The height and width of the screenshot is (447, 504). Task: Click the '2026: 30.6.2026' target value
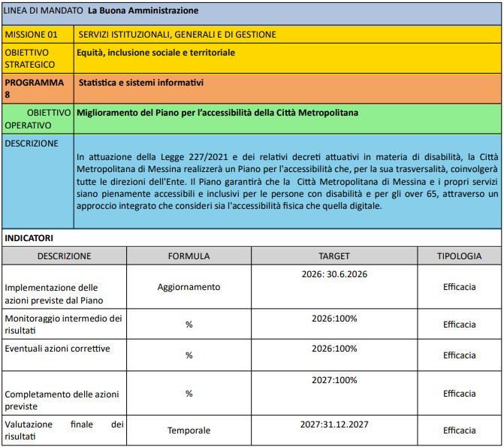click(333, 274)
